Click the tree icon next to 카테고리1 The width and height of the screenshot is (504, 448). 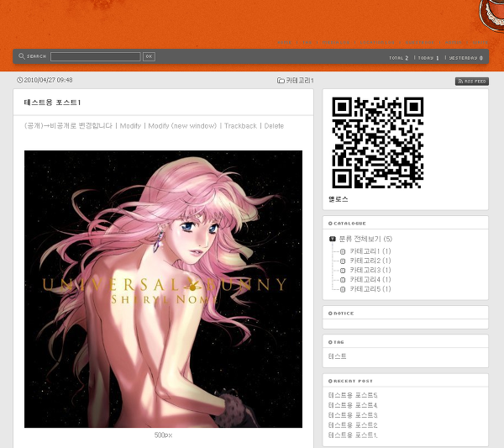click(x=343, y=251)
